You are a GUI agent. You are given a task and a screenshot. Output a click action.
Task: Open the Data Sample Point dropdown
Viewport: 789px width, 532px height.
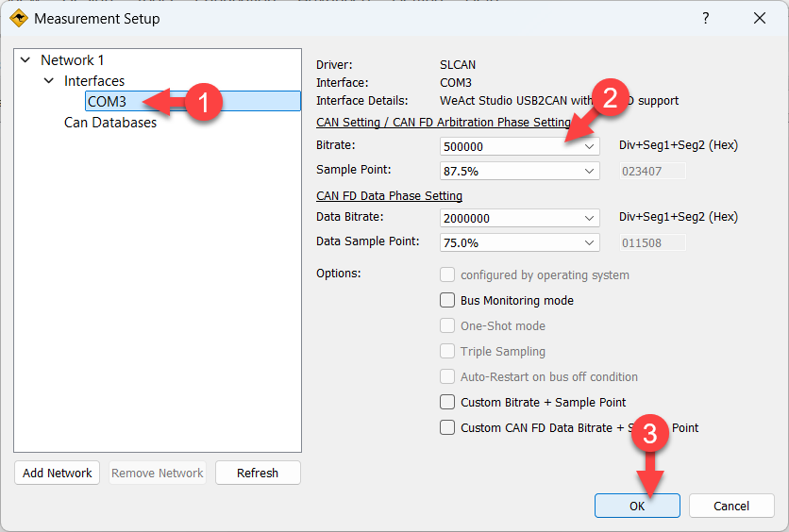coord(590,242)
